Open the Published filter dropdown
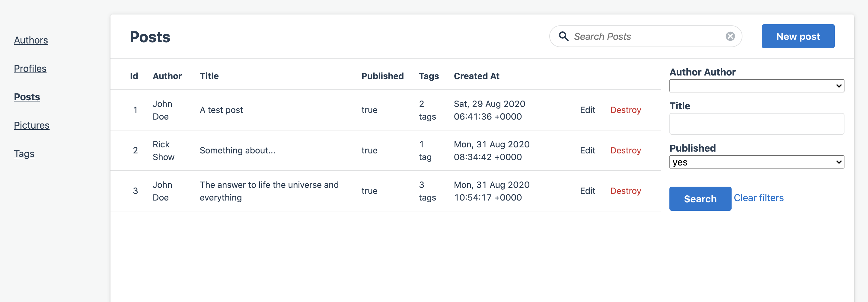 (756, 162)
